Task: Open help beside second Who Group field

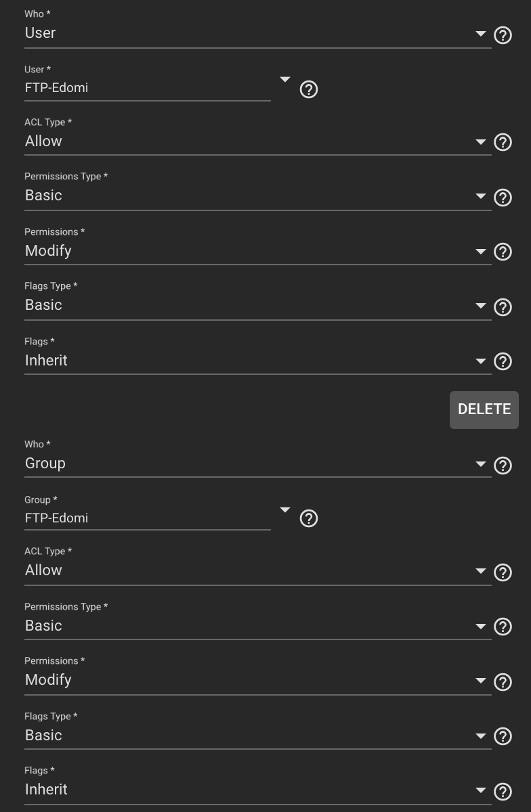Action: 503,466
